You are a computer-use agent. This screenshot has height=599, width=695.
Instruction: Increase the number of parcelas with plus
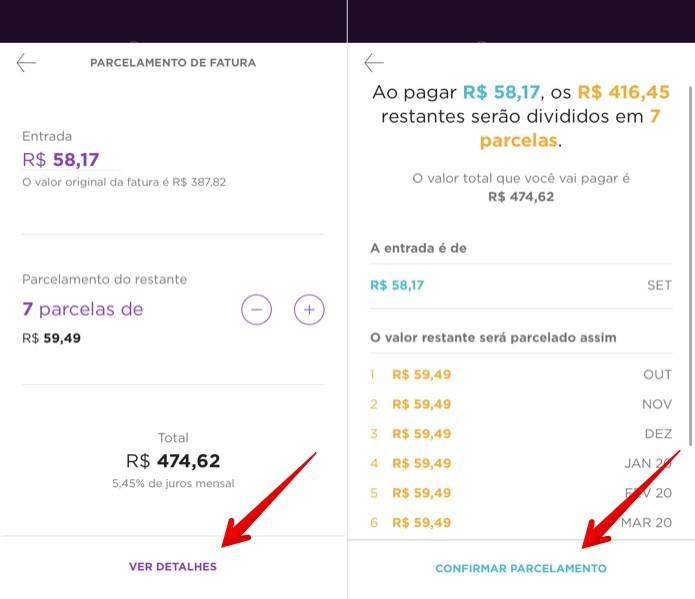click(x=309, y=309)
